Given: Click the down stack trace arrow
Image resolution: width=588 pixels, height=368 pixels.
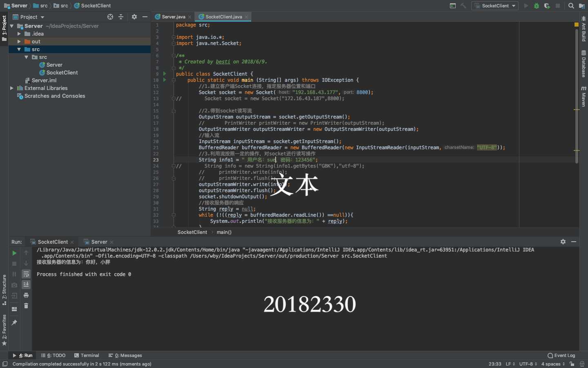Looking at the screenshot, I should (x=26, y=264).
